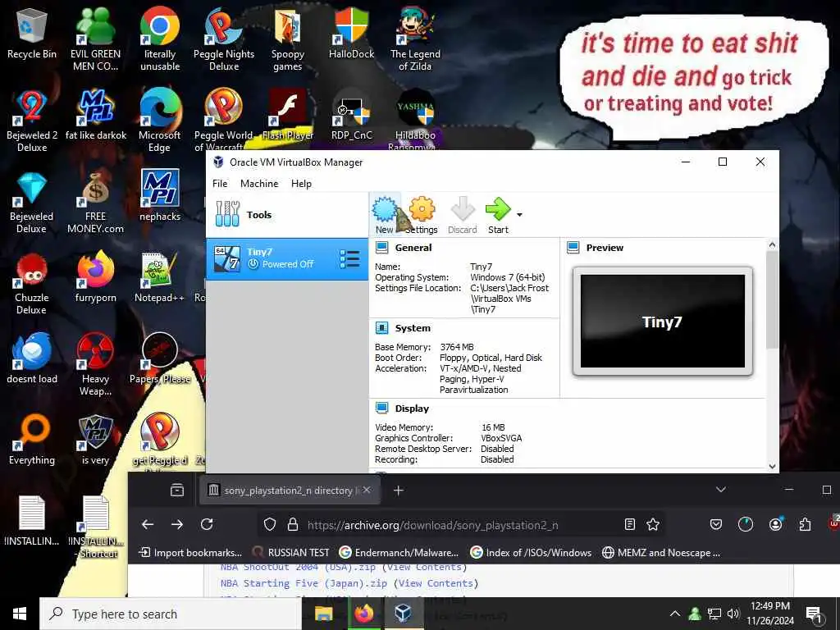Viewport: 840px width, 630px height.
Task: Open Endermanch/Malware bookmark
Action: click(399, 552)
